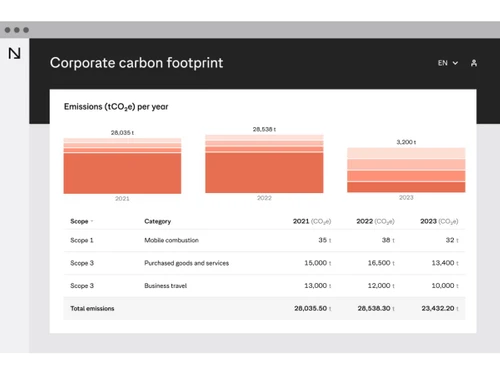Click the 2021 axis label under chart
This screenshot has width=500, height=375.
pos(122,199)
